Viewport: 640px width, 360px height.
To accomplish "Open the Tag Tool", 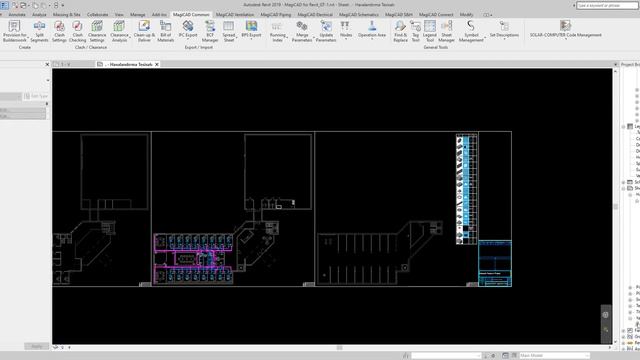I will (416, 31).
